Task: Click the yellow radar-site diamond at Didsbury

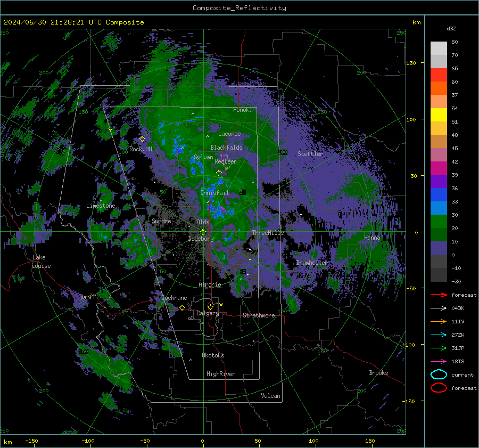Action: [203, 232]
